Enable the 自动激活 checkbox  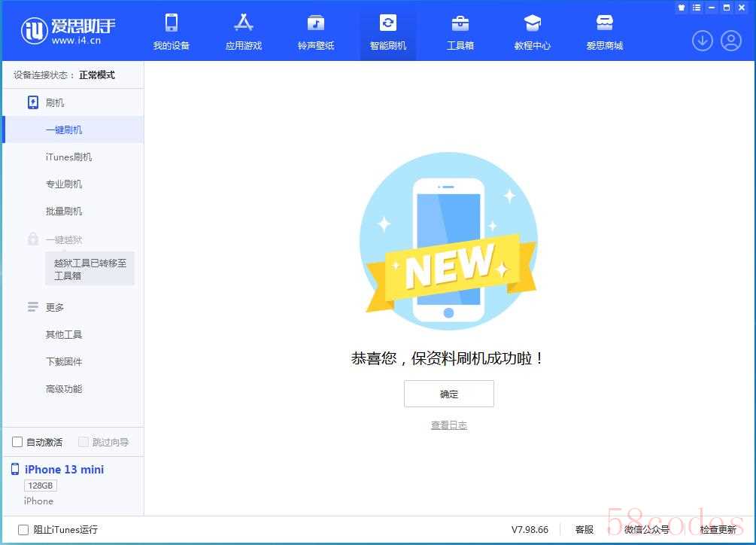coord(17,442)
